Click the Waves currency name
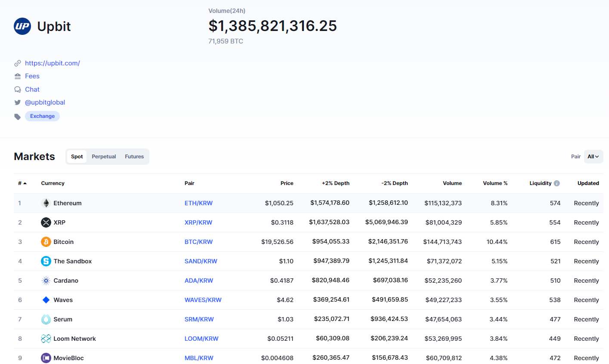This screenshot has height=364, width=609. [63, 300]
